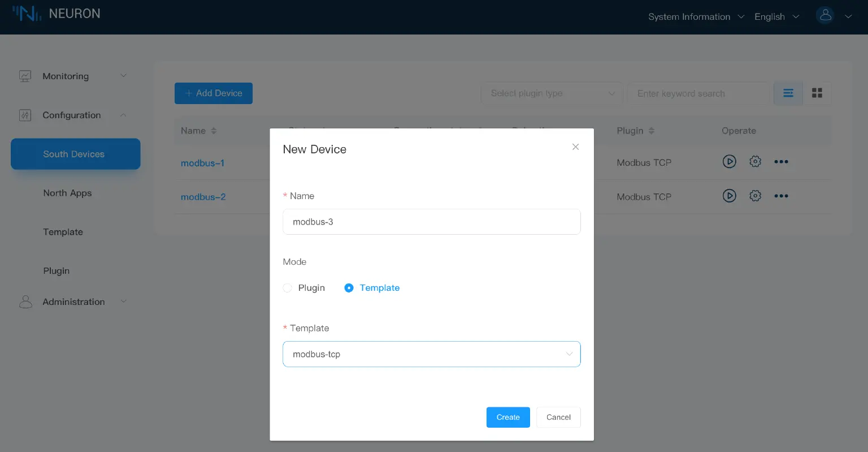Open settings for the modbus-2 device
This screenshot has height=452, width=868.
click(x=755, y=196)
